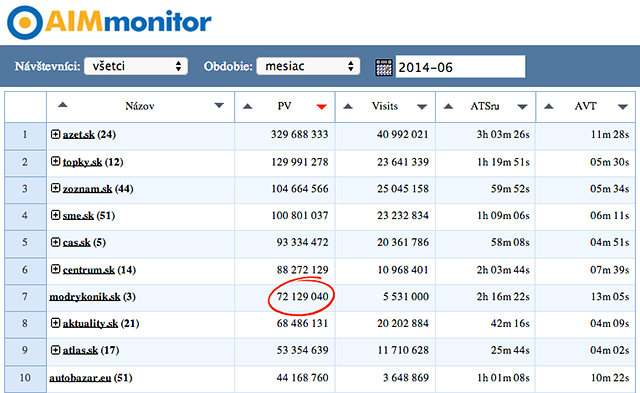Image resolution: width=640 pixels, height=393 pixels.
Task: Select ATSru value 2h 16m 22s
Action: (503, 297)
